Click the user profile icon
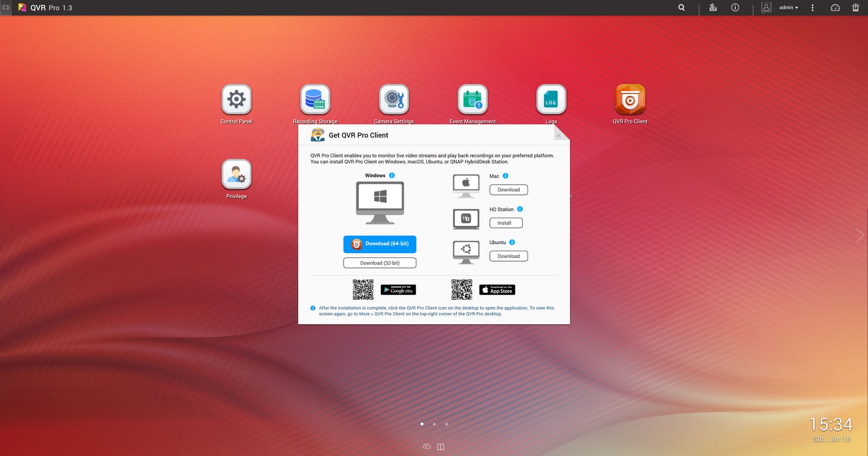Viewport: 868px width, 456px height. click(x=767, y=8)
